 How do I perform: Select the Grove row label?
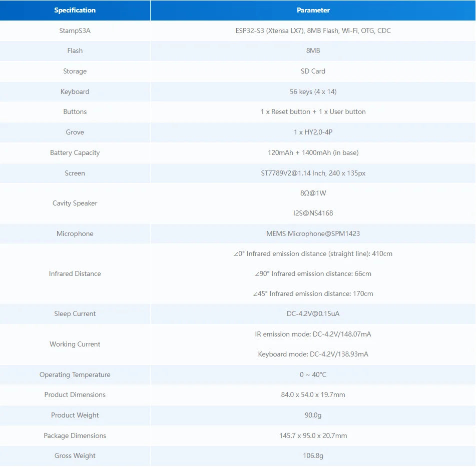[75, 132]
